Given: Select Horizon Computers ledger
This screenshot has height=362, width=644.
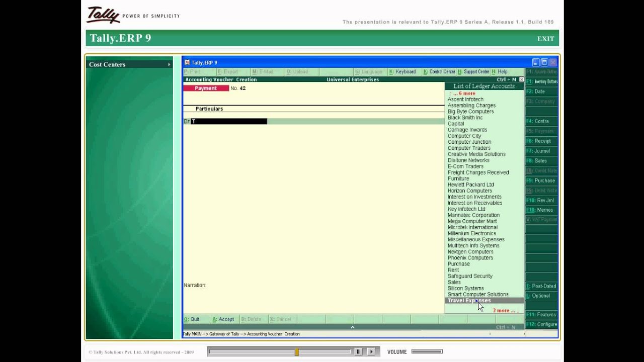Looking at the screenshot, I should coord(470,191).
